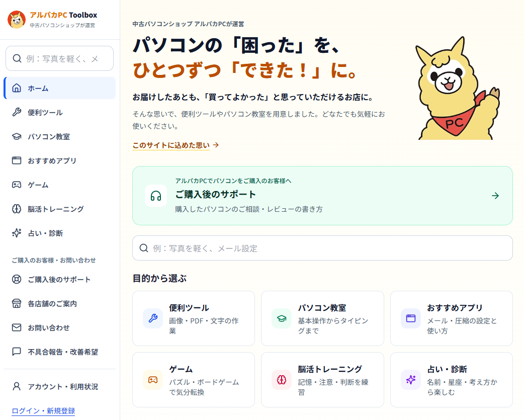Open the パソコン教室 card title
Image resolution: width=524 pixels, height=420 pixels.
pos(322,308)
